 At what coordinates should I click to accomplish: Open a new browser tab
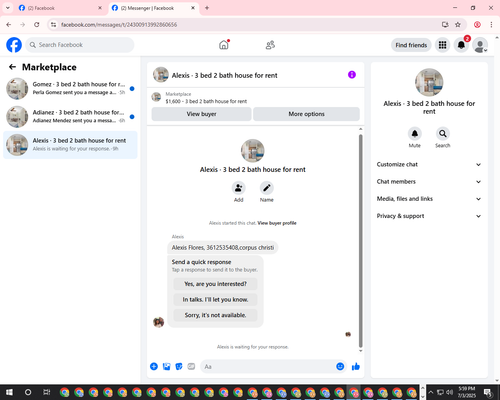point(207,8)
